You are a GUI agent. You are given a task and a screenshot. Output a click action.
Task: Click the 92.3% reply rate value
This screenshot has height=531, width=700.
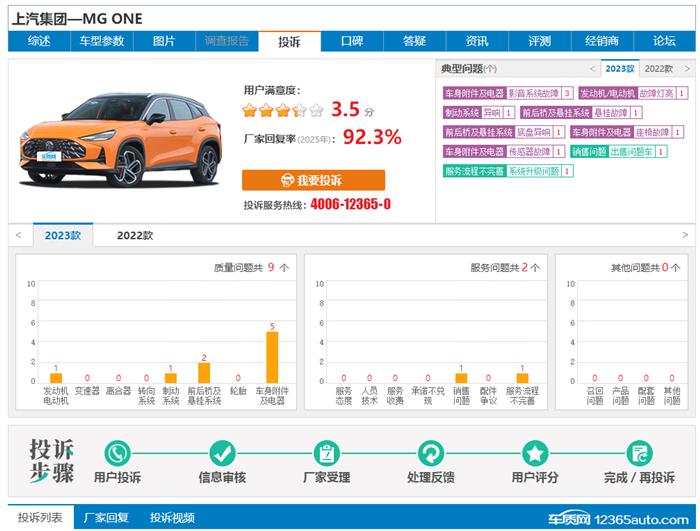point(372,137)
